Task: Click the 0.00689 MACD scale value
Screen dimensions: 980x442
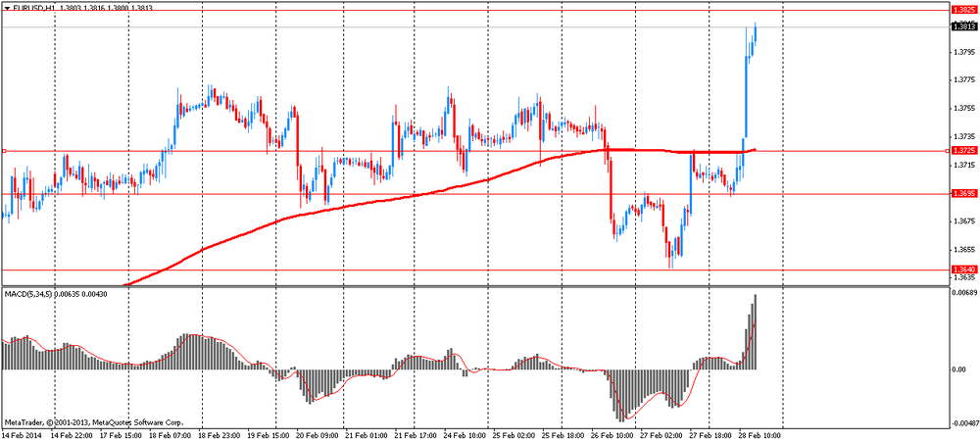Action: [x=963, y=293]
